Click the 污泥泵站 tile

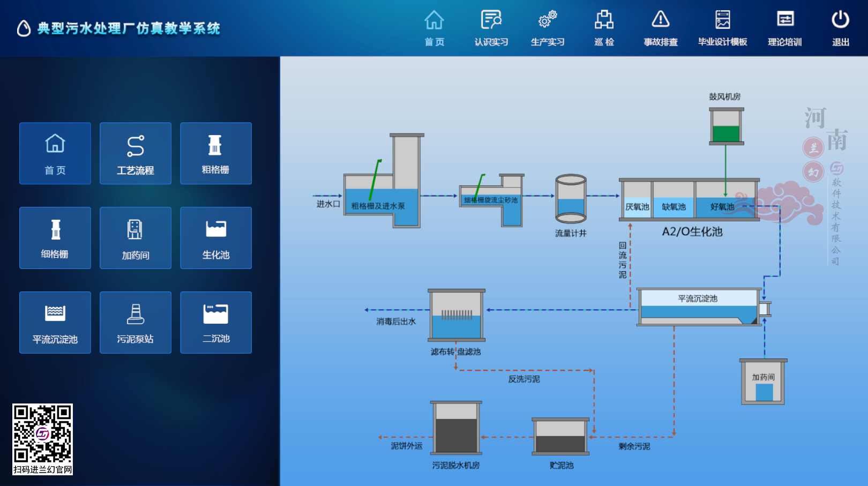(136, 323)
